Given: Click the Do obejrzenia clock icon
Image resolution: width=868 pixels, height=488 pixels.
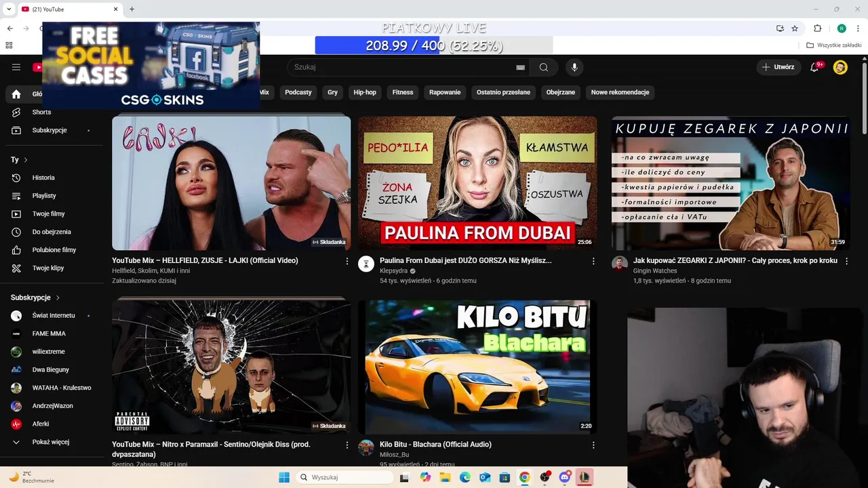Looking at the screenshot, I should tap(16, 232).
